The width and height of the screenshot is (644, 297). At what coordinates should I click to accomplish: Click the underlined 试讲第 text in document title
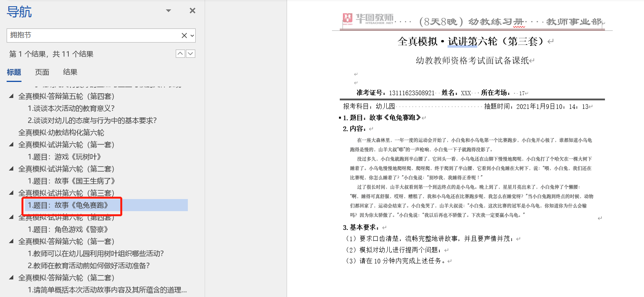[x=462, y=41]
